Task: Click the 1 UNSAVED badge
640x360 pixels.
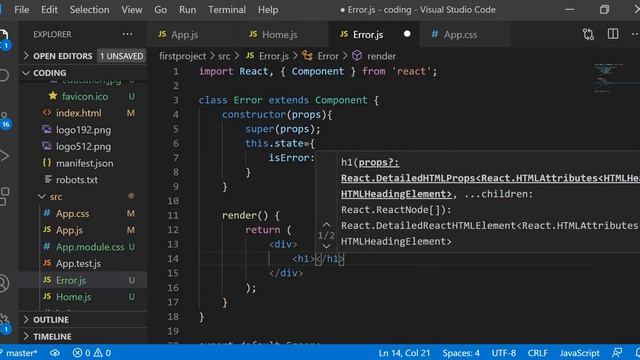Action: coord(122,56)
